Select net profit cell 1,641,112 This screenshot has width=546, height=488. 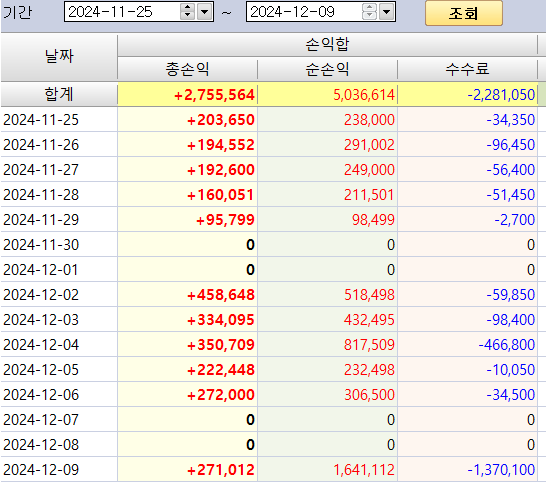pos(327,470)
